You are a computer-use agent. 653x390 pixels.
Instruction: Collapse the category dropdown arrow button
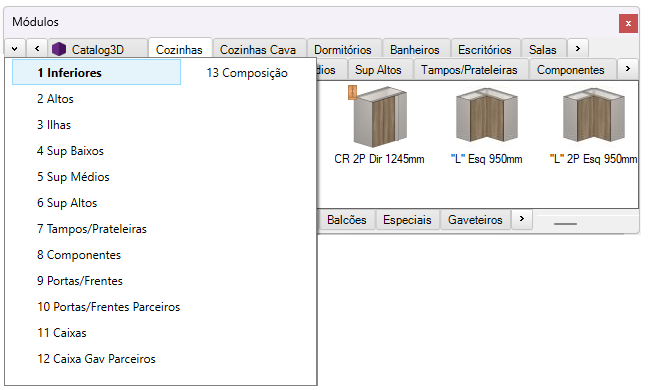point(15,48)
